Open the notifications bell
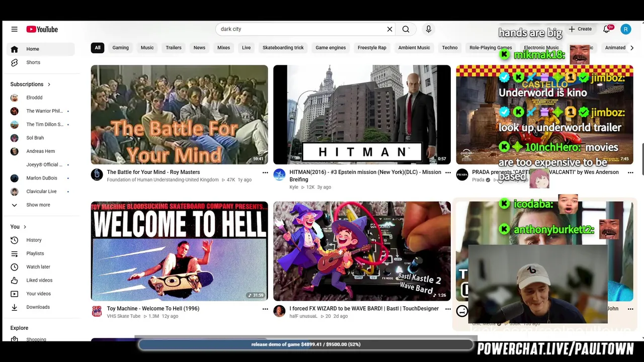 (607, 29)
